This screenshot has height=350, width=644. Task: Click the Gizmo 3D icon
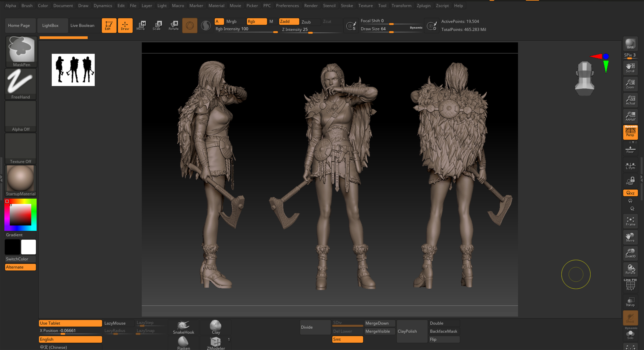coord(190,26)
